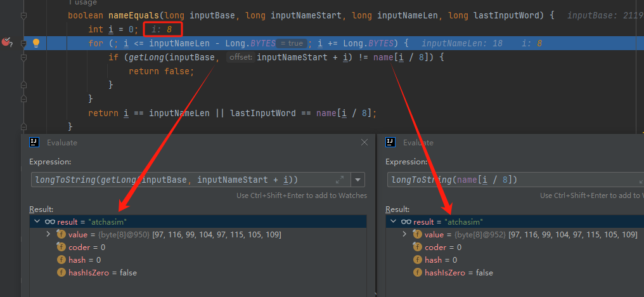Click the nameEquals method name
This screenshot has width=644, height=297.
pyautogui.click(x=134, y=16)
